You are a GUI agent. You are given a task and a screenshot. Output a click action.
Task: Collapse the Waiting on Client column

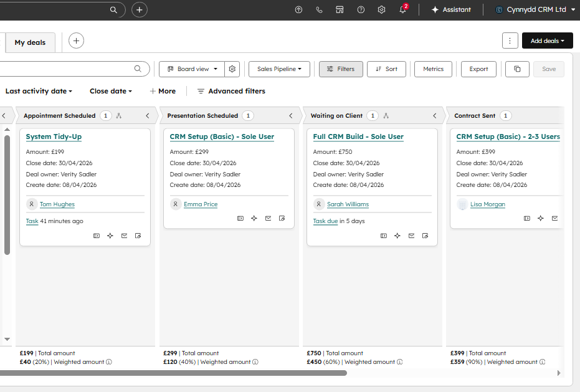(x=435, y=116)
